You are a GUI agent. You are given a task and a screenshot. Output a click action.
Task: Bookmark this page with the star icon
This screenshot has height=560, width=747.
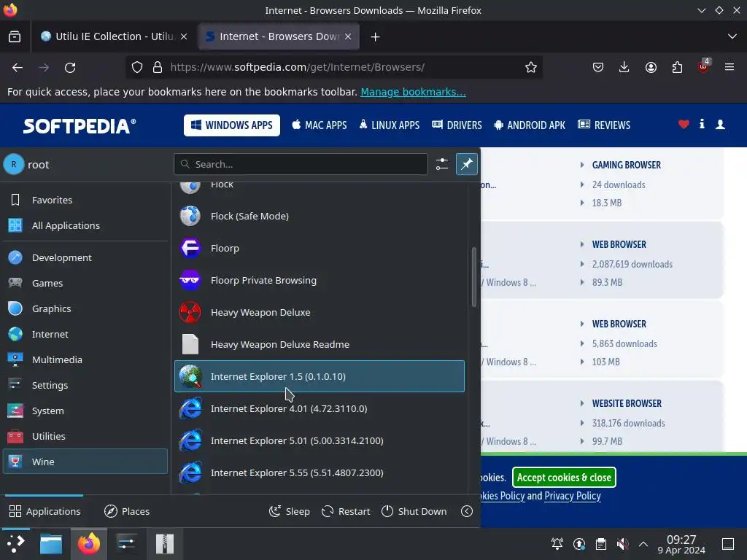[x=531, y=68]
